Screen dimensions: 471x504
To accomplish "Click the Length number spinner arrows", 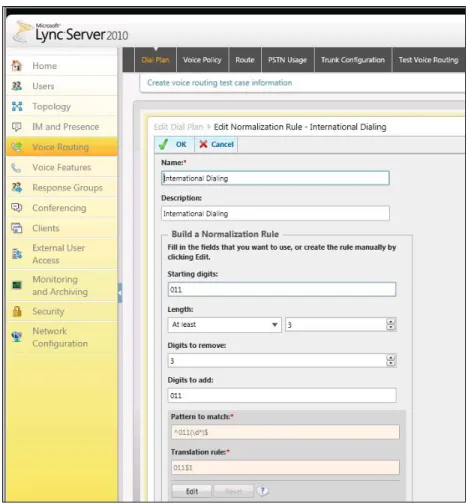I will tap(391, 324).
